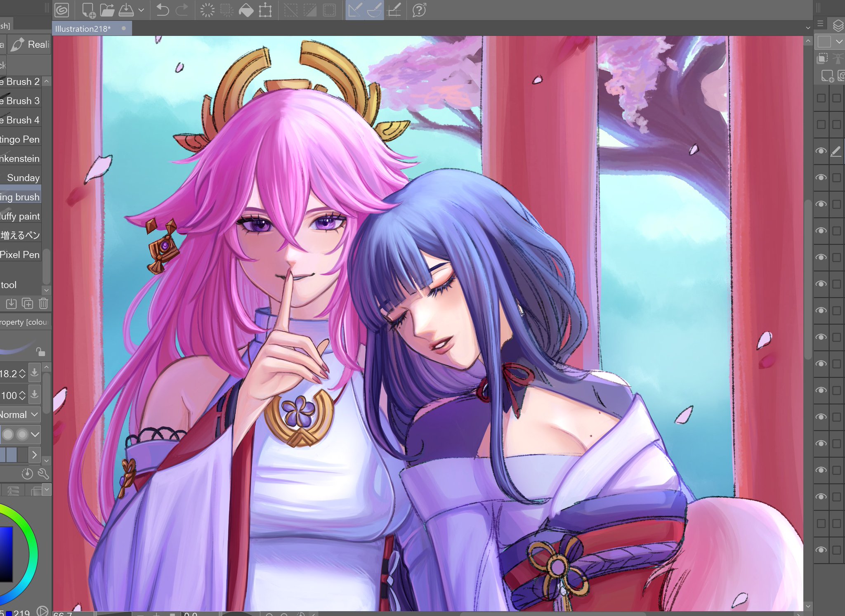
Task: Save the illustration with Save icon
Action: pos(126,10)
